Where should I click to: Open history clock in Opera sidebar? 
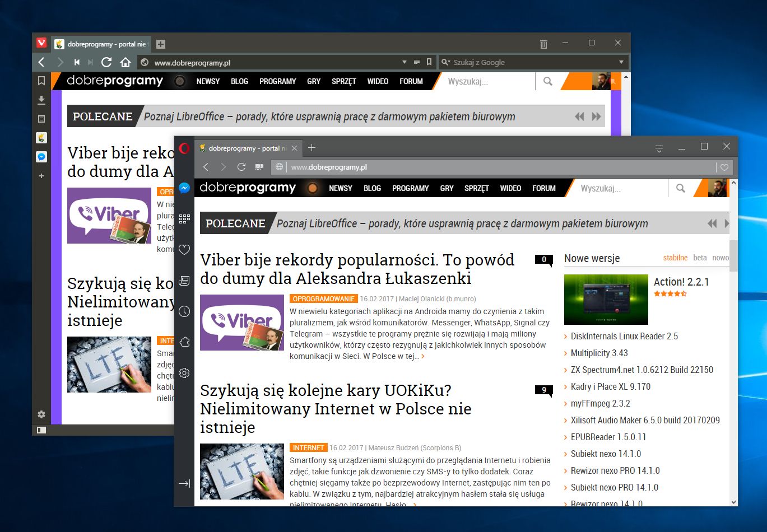184,311
